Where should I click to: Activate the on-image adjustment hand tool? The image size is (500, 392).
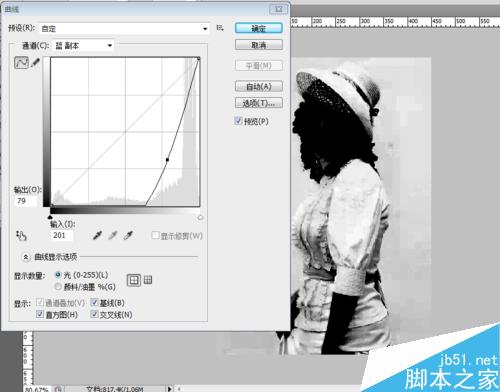coord(21,235)
